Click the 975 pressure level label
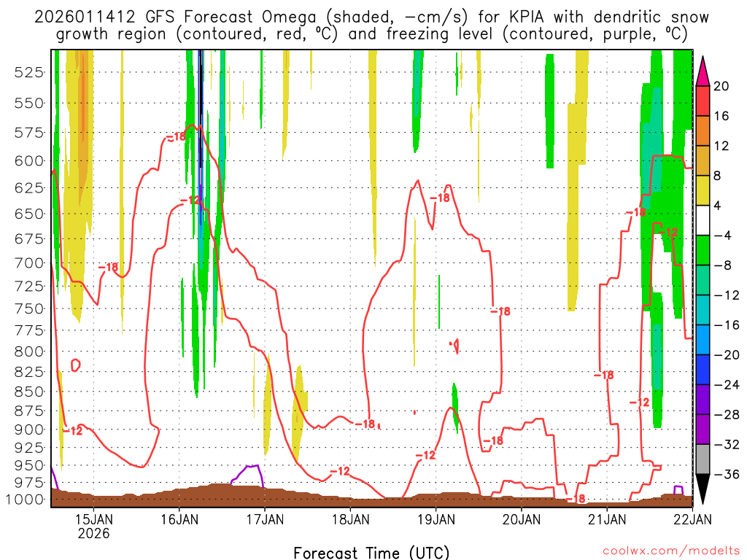Image resolution: width=747 pixels, height=560 pixels. (29, 483)
